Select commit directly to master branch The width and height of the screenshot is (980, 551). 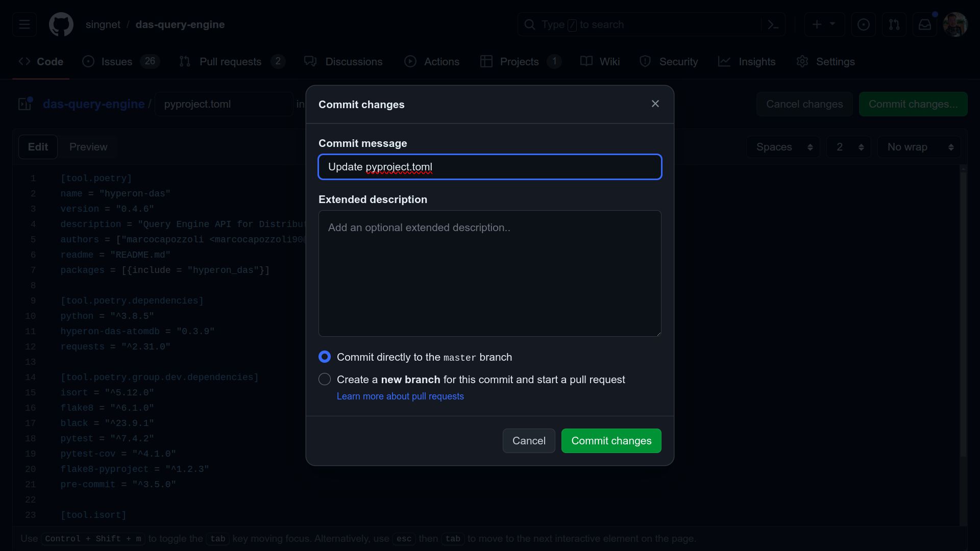point(325,357)
